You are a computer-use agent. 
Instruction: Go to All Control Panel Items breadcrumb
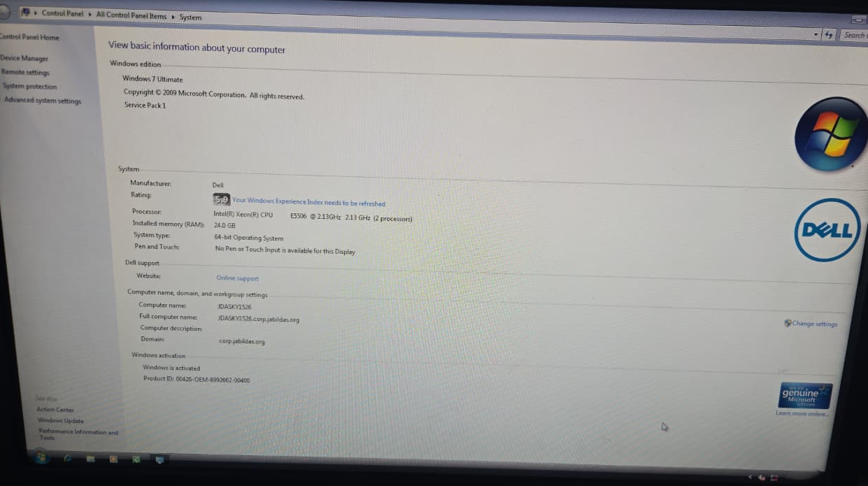tap(131, 15)
